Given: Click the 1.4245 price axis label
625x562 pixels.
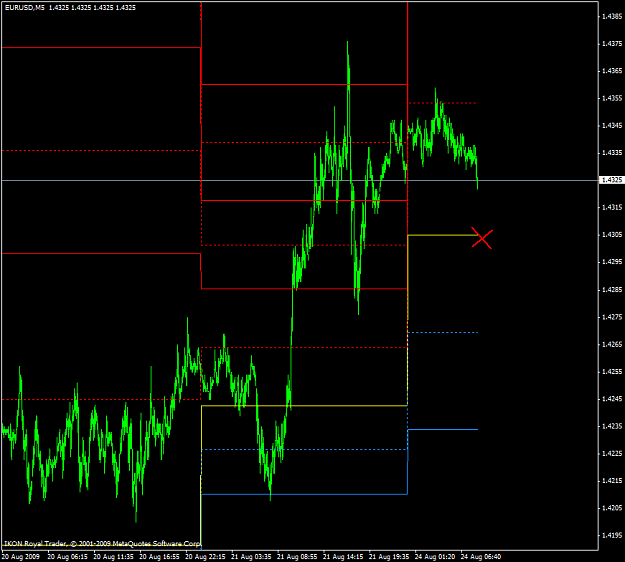Looking at the screenshot, I should tap(612, 399).
